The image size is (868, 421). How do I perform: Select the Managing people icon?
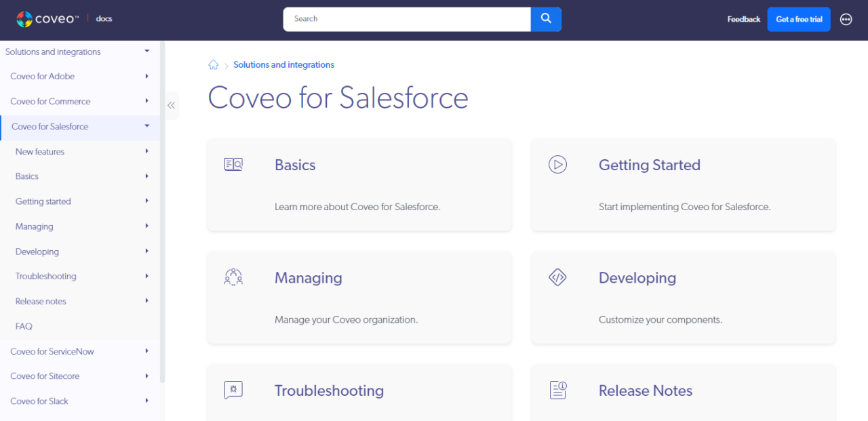click(233, 277)
